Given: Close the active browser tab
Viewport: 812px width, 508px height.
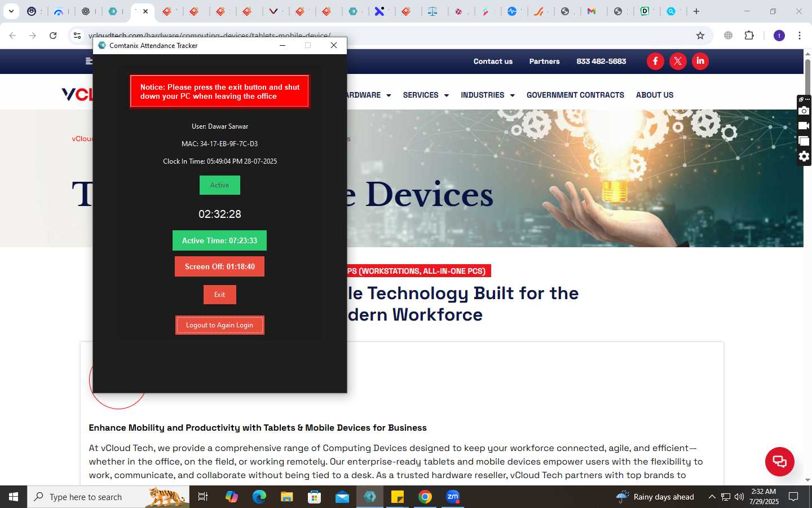Looking at the screenshot, I should (145, 11).
